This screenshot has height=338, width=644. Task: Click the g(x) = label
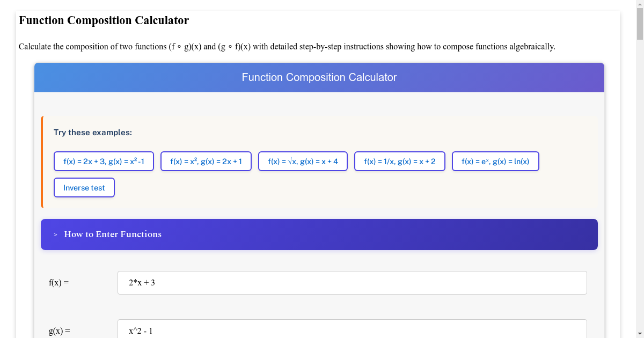(60, 331)
